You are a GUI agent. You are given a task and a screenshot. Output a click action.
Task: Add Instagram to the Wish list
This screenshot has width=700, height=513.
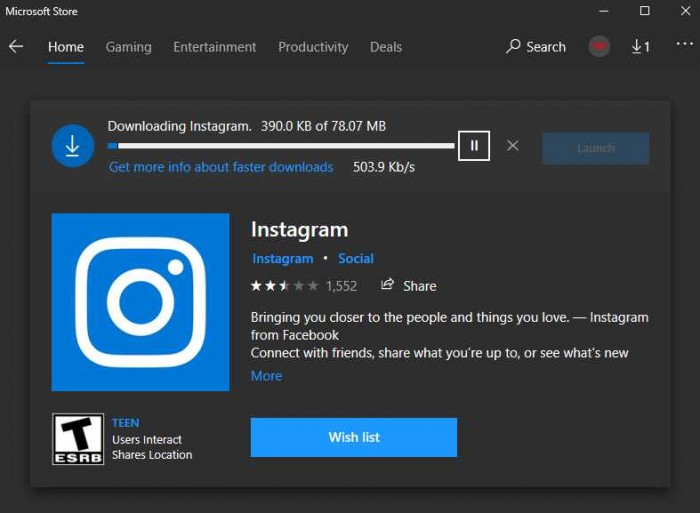[354, 437]
